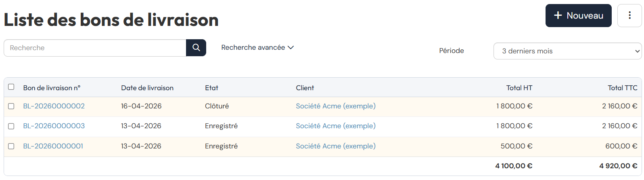
Task: Open delivery note BL-20260000002
Action: click(x=54, y=106)
